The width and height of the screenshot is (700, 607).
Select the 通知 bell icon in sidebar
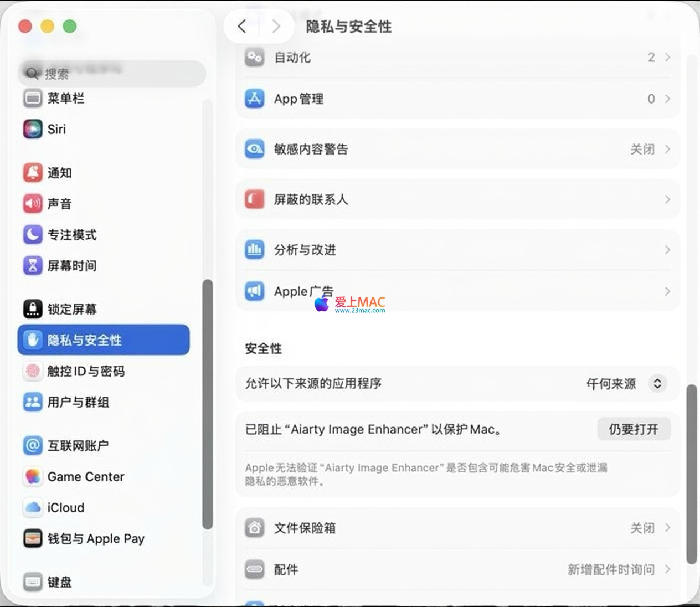[x=33, y=173]
